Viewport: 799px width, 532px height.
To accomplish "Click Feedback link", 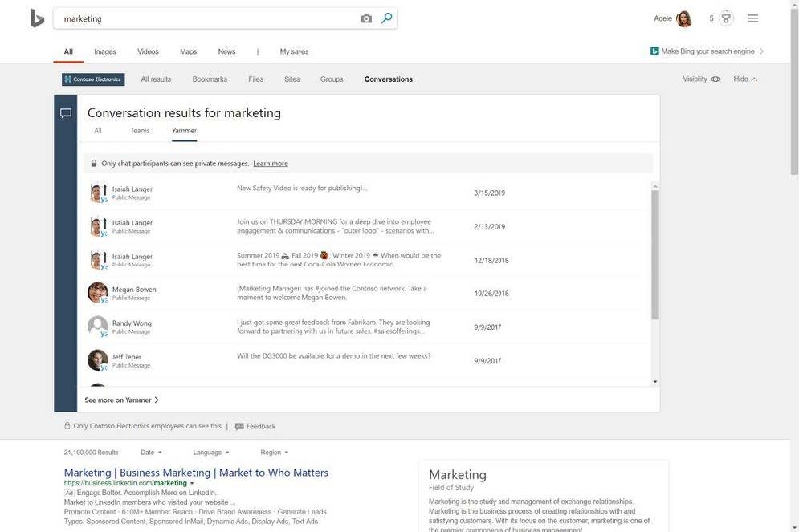I will [261, 427].
